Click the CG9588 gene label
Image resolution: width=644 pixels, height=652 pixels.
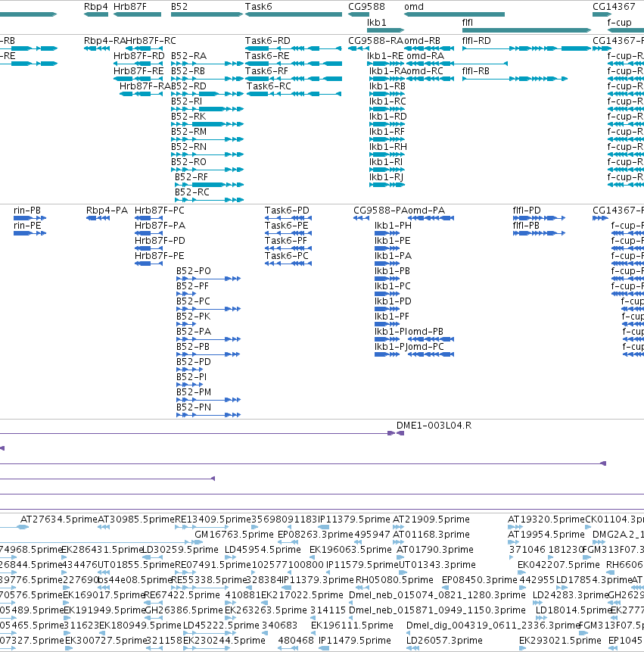[366, 7]
